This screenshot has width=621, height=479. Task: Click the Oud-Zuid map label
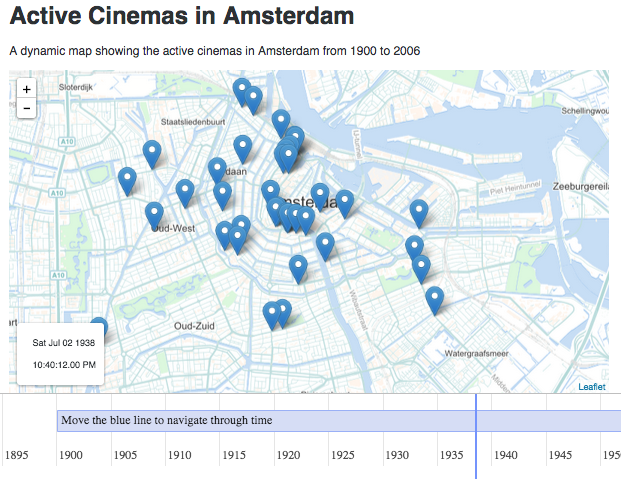[x=194, y=326]
